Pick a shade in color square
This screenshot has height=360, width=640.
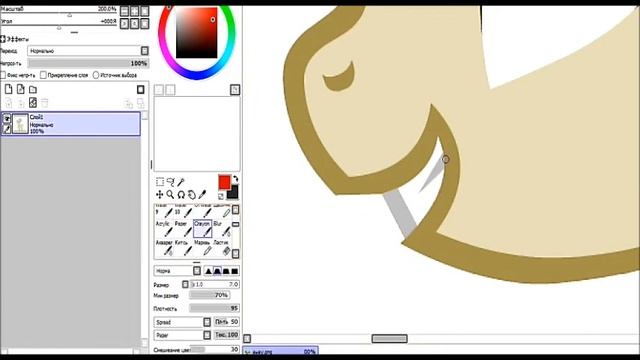(197, 33)
